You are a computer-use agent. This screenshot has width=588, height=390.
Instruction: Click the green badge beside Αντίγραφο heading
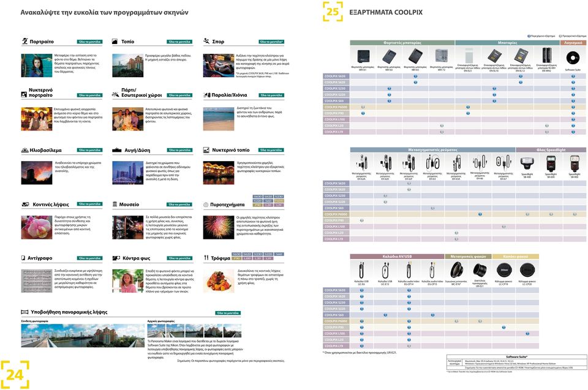point(89,258)
